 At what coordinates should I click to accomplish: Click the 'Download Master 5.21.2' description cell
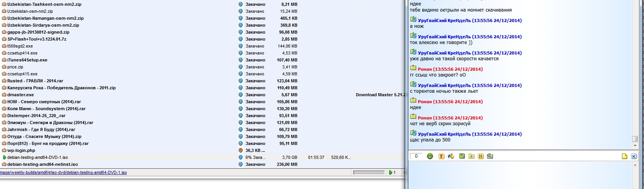pos(380,95)
